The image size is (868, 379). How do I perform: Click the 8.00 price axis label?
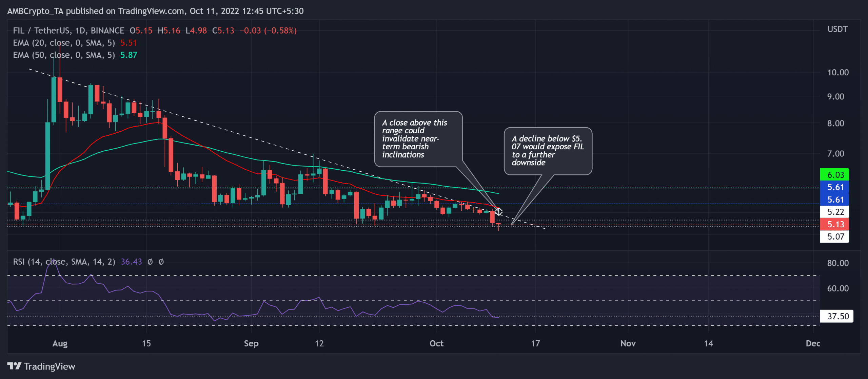pyautogui.click(x=835, y=123)
